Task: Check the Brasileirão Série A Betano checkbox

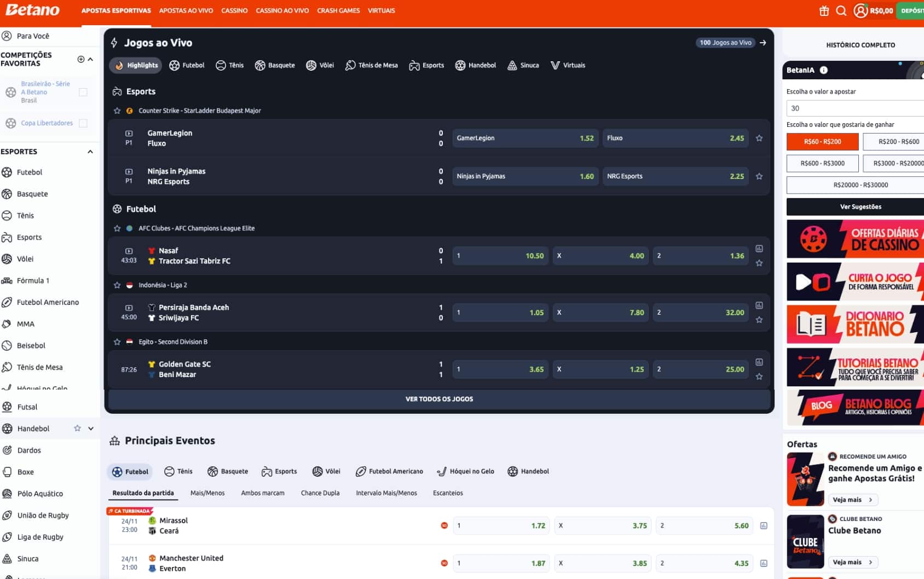Action: [x=83, y=92]
